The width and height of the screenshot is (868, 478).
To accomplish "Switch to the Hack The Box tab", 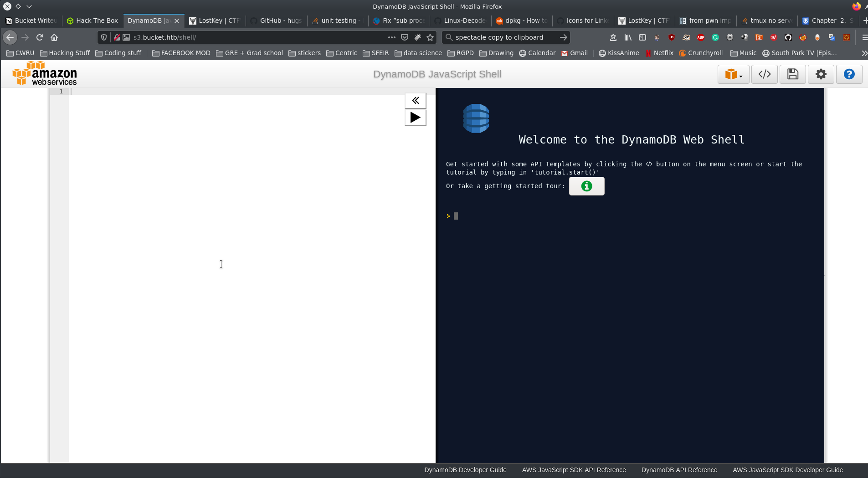I will (x=92, y=21).
